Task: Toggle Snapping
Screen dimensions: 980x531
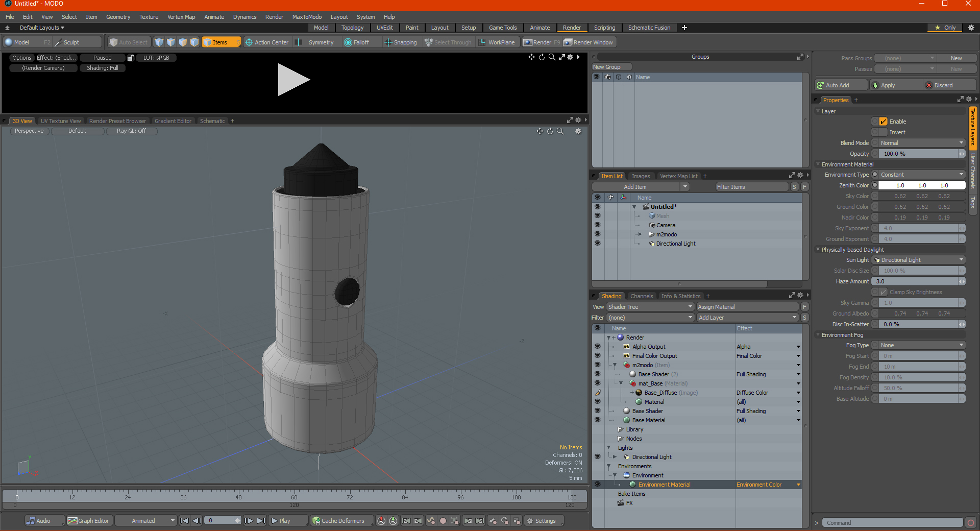Action: tap(400, 42)
